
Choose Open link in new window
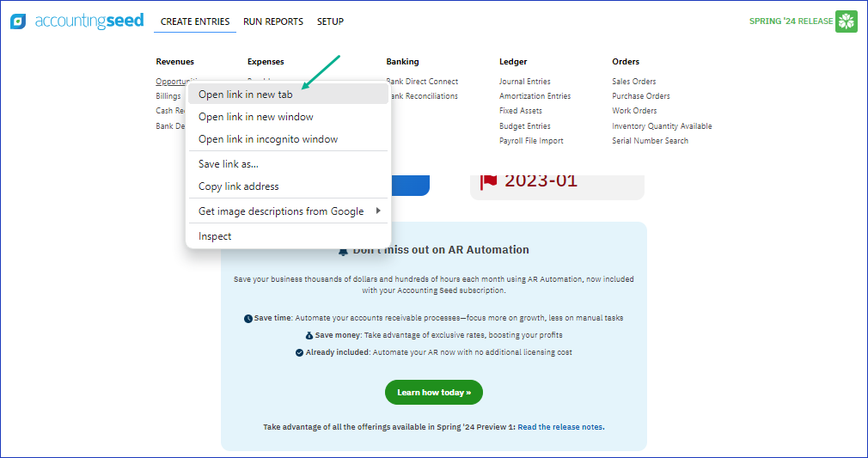pos(289,117)
